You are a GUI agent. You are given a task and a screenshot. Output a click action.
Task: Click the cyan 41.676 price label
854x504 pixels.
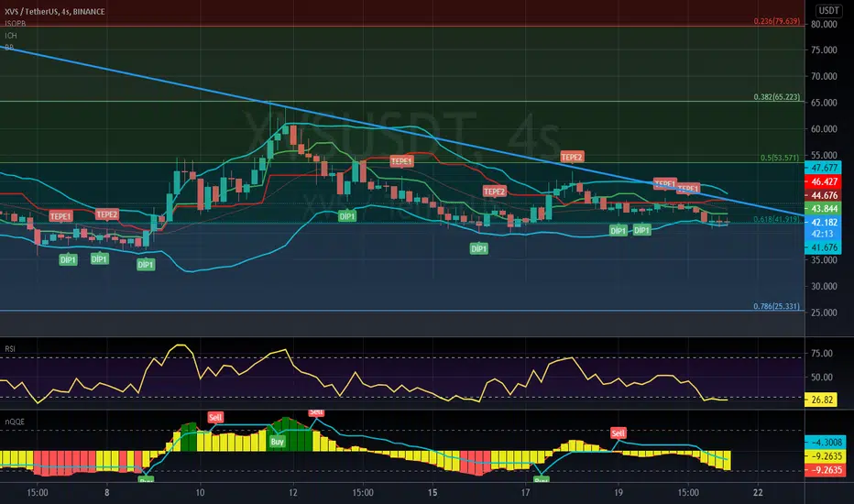[x=823, y=247]
